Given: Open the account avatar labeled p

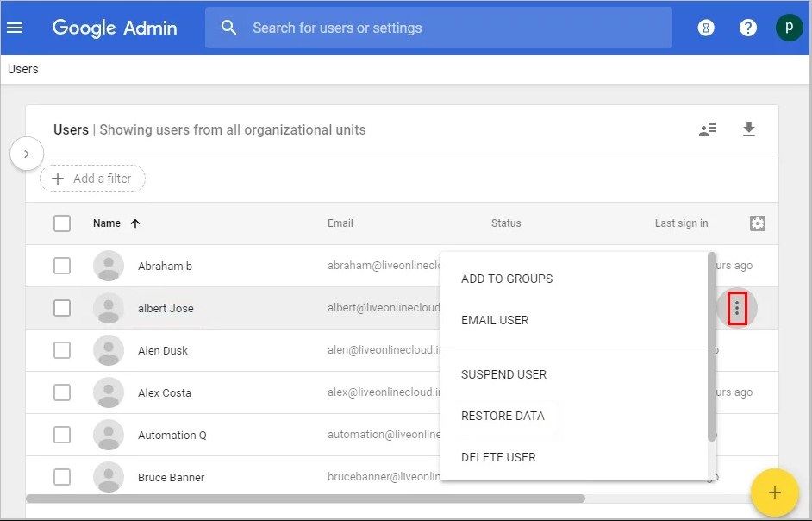Looking at the screenshot, I should tap(790, 28).
